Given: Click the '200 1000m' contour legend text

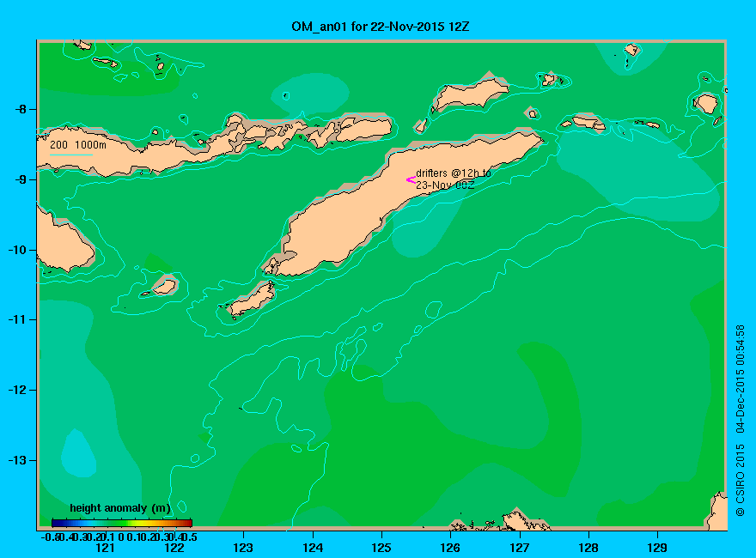Looking at the screenshot, I should [x=78, y=144].
